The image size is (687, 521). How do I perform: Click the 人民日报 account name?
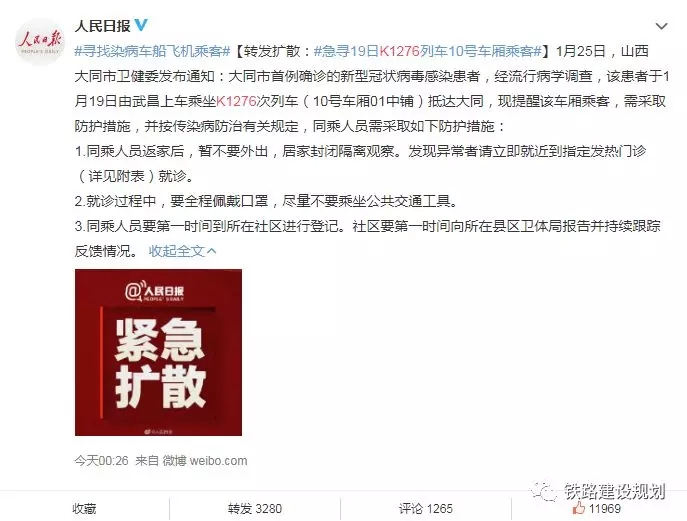tap(103, 26)
